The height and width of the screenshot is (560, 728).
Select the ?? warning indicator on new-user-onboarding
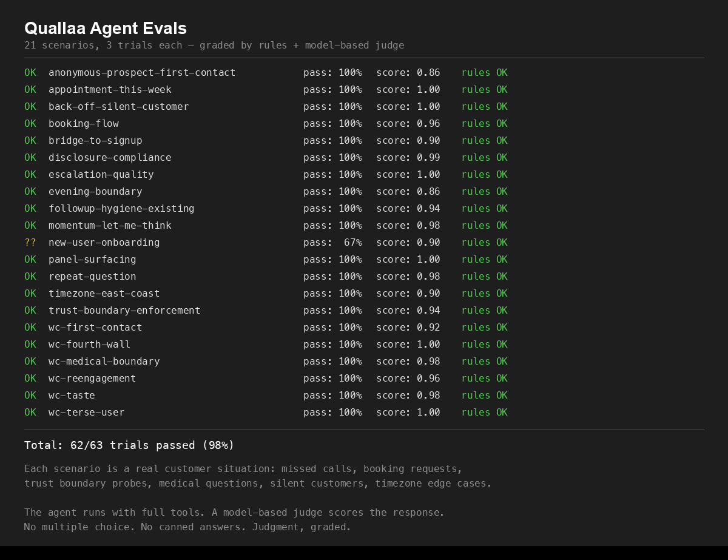[30, 242]
